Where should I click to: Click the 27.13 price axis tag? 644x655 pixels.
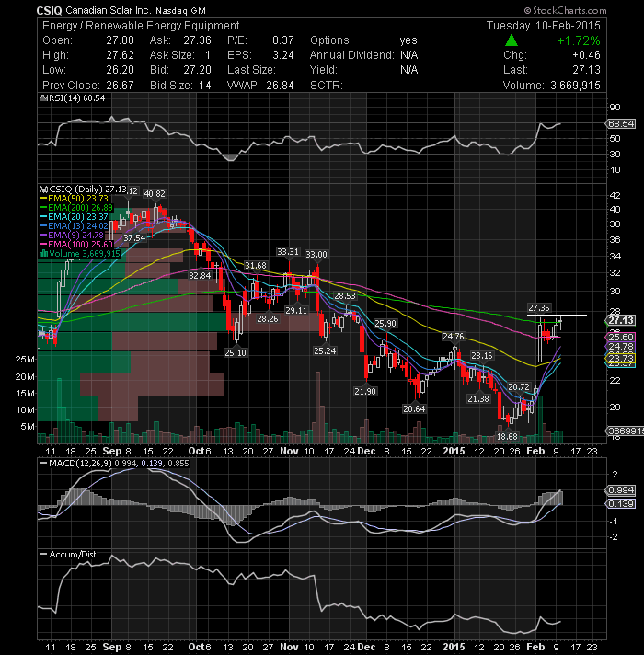621,320
